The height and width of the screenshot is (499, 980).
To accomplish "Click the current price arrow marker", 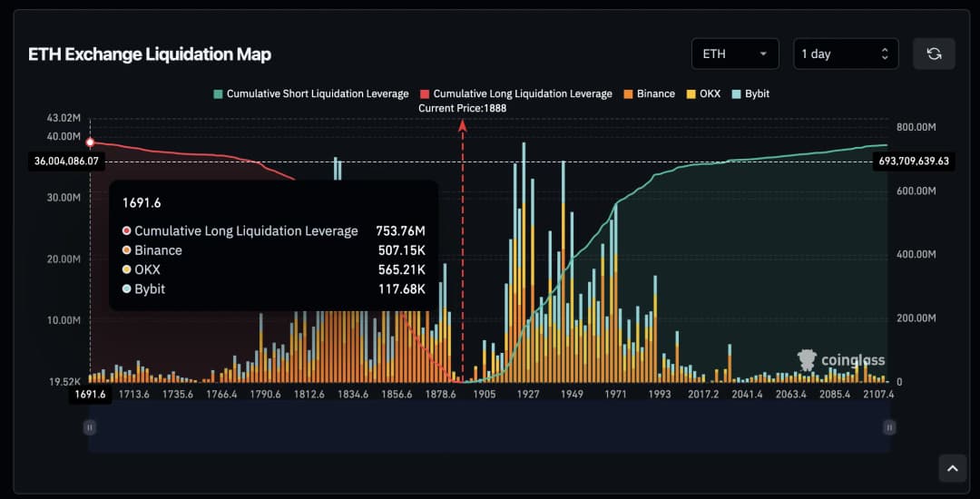I will coord(463,124).
